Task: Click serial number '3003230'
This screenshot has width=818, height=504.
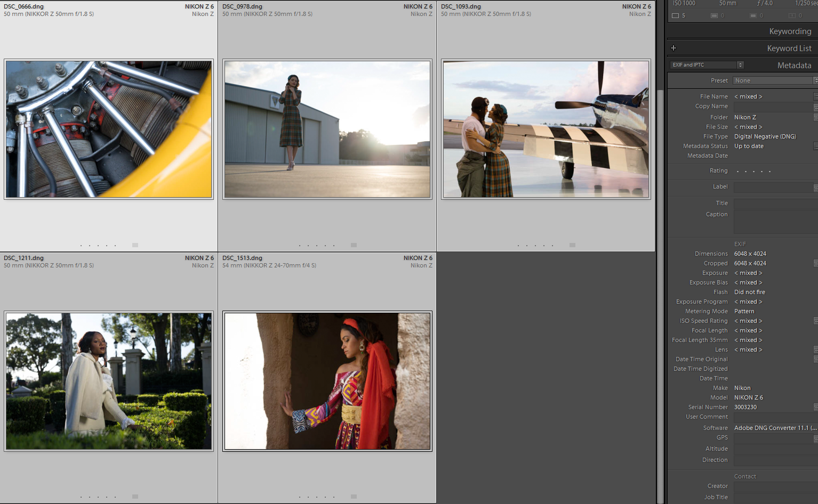Action: [745, 407]
